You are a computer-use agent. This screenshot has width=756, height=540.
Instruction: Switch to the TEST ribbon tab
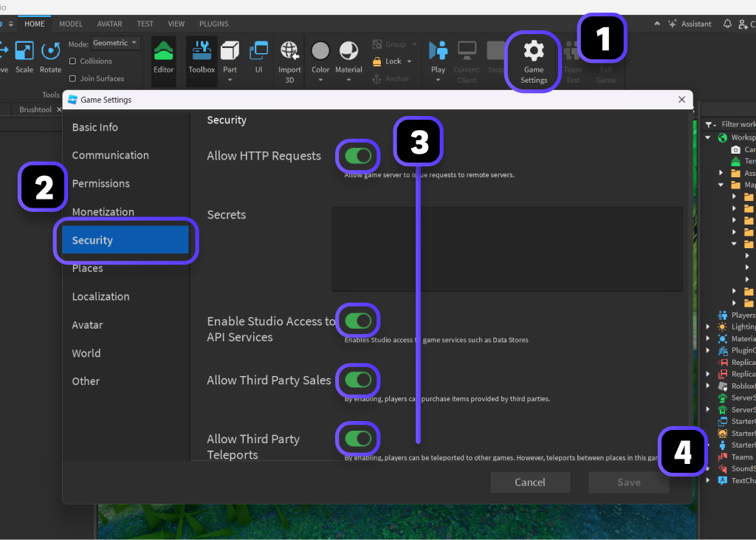[145, 24]
